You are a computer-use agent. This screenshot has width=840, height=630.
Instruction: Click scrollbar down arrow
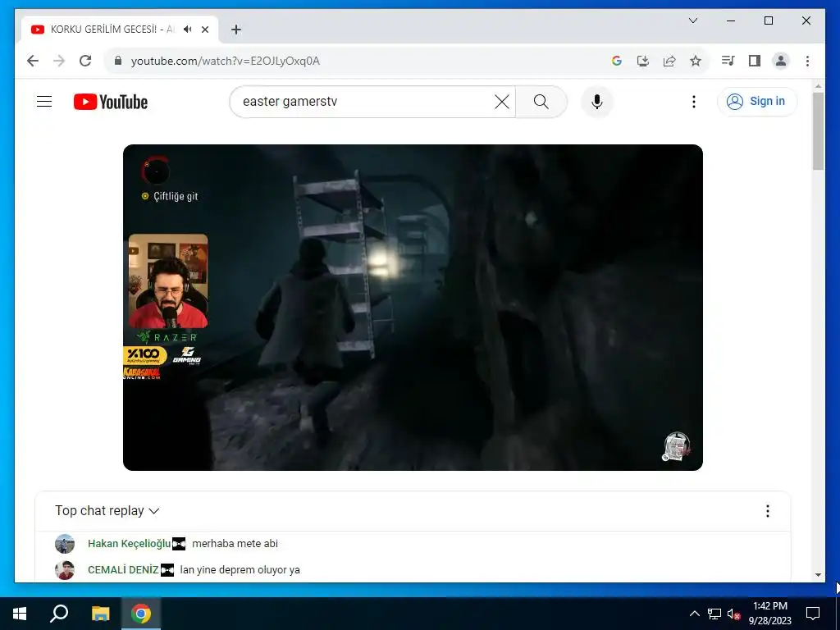(x=818, y=575)
